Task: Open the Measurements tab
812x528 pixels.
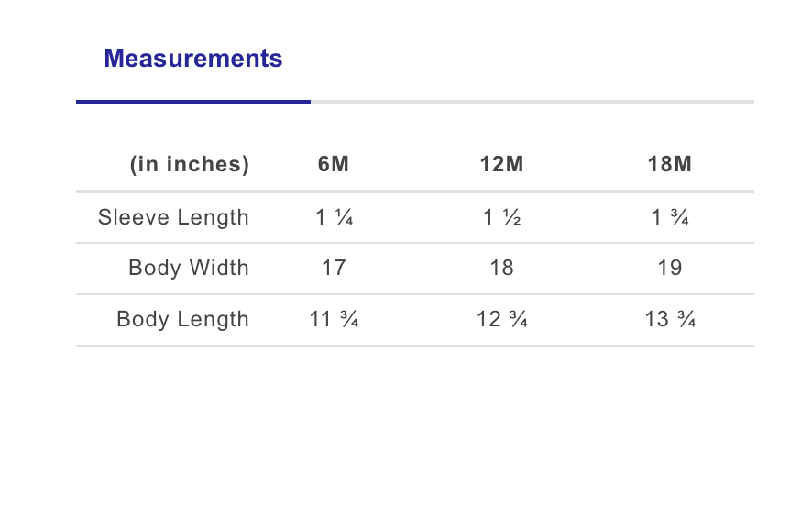Action: click(x=192, y=59)
